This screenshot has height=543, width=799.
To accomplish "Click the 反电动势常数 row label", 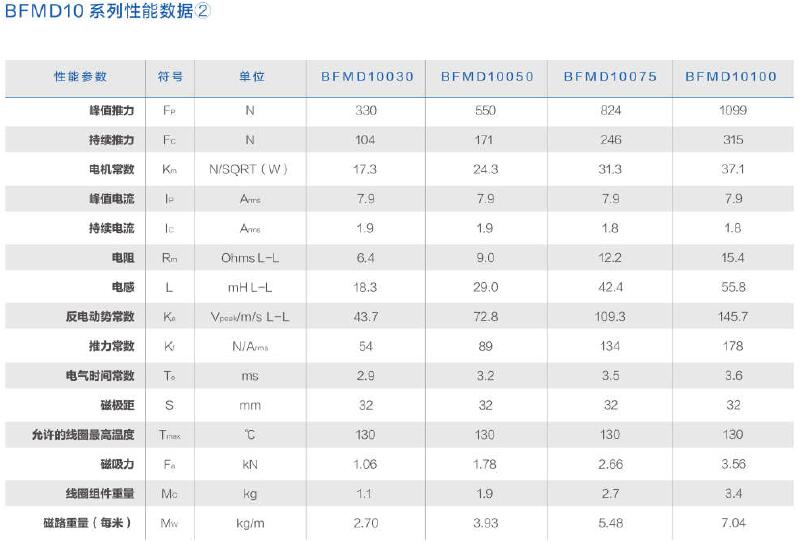I will coord(100,317).
